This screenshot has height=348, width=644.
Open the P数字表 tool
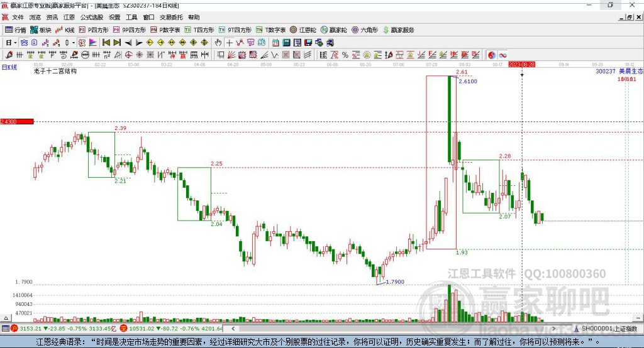pyautogui.click(x=165, y=30)
